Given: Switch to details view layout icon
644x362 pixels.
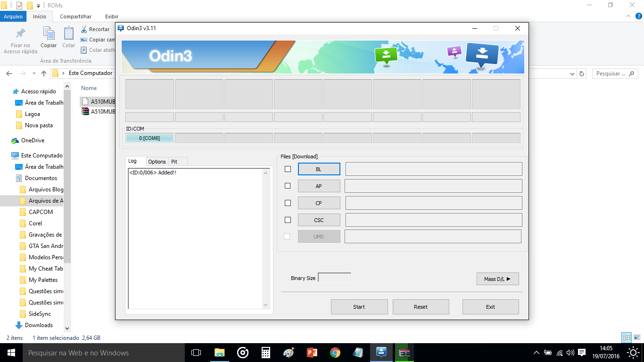Looking at the screenshot, I should click(627, 337).
